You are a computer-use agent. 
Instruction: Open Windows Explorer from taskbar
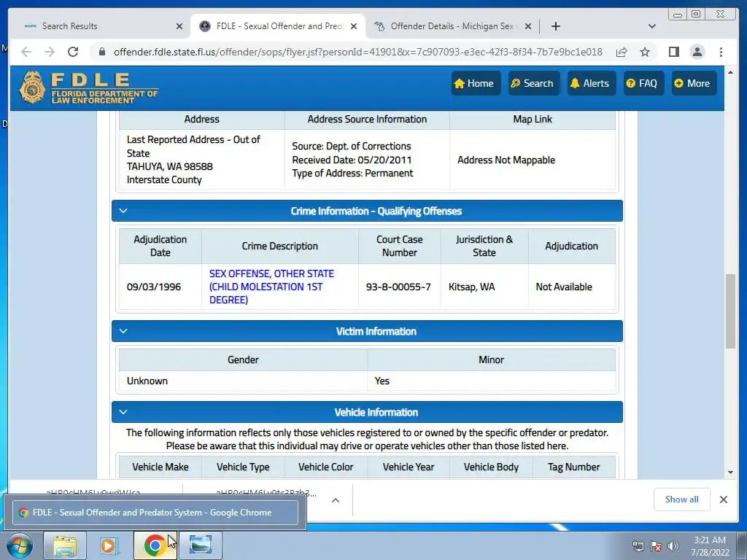(x=65, y=545)
